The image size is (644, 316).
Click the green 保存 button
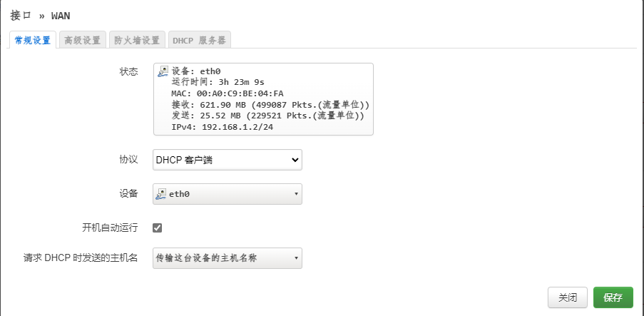click(613, 297)
